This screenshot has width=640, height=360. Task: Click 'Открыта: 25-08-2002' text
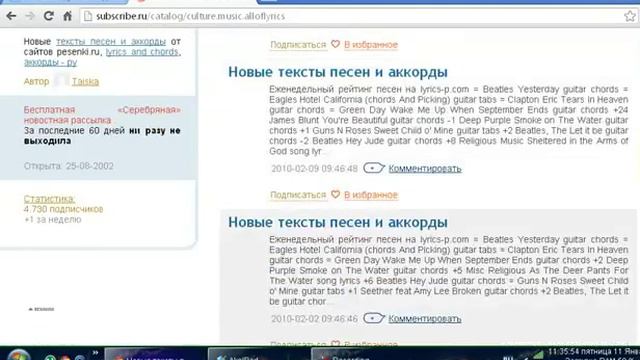tap(69, 166)
